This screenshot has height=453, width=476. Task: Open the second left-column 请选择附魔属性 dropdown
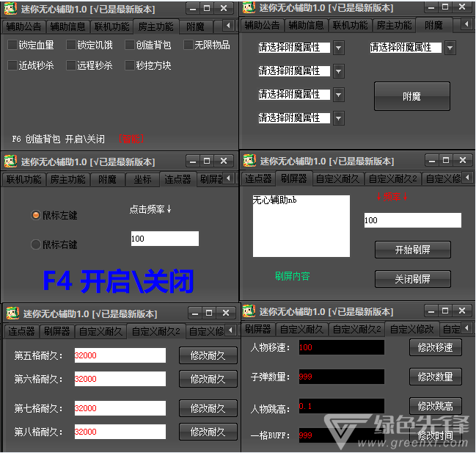339,71
